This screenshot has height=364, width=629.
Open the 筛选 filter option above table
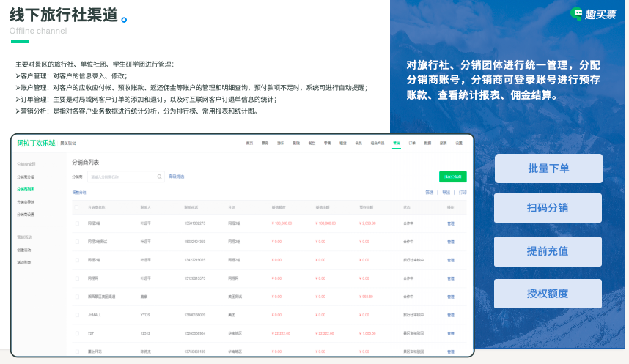pyautogui.click(x=429, y=193)
